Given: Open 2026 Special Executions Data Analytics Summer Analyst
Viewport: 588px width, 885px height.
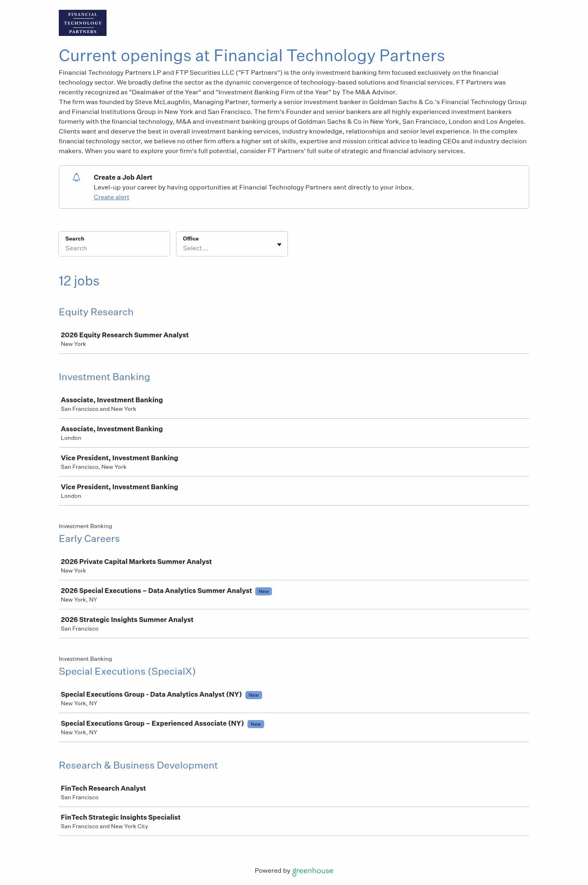Looking at the screenshot, I should point(156,591).
